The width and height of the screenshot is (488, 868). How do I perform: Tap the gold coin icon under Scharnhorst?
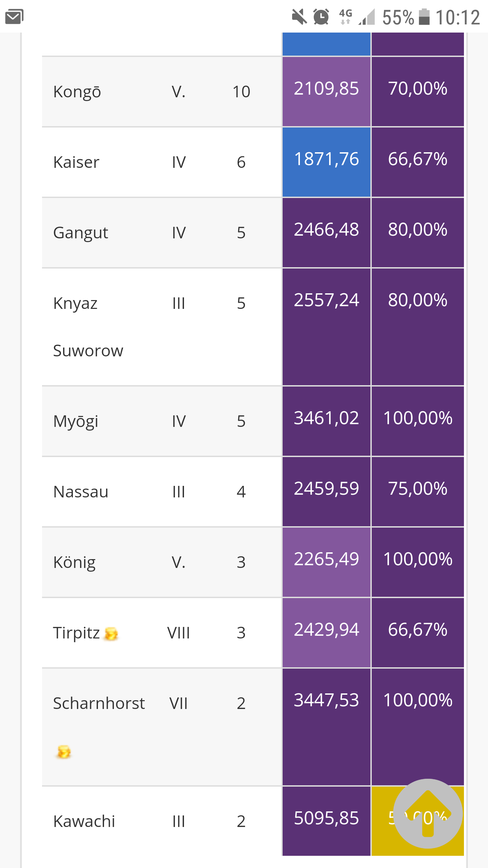click(x=64, y=752)
